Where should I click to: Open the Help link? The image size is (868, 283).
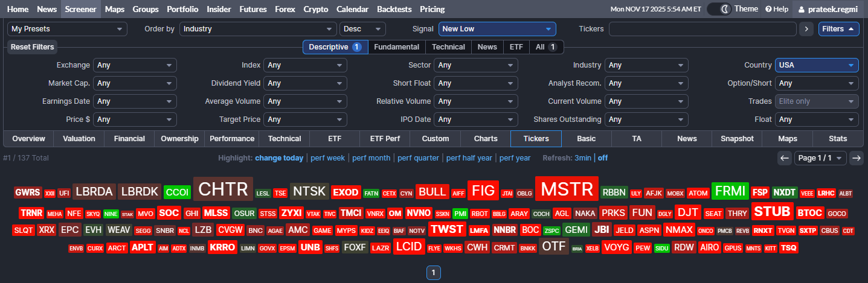[777, 9]
